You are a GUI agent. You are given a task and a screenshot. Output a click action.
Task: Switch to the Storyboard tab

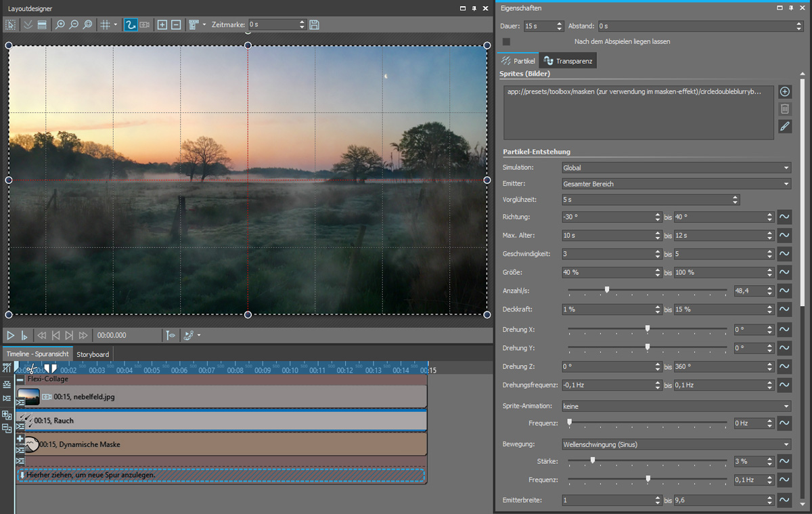click(x=93, y=354)
